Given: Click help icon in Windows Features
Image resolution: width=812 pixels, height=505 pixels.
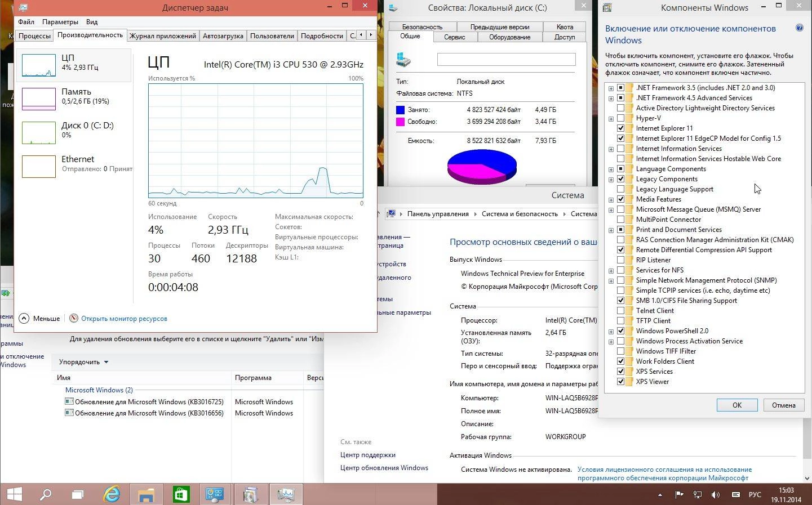Looking at the screenshot, I should coord(799,28).
